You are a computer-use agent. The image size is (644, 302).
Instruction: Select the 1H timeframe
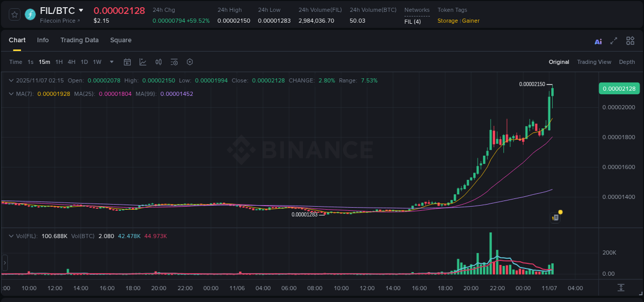59,62
